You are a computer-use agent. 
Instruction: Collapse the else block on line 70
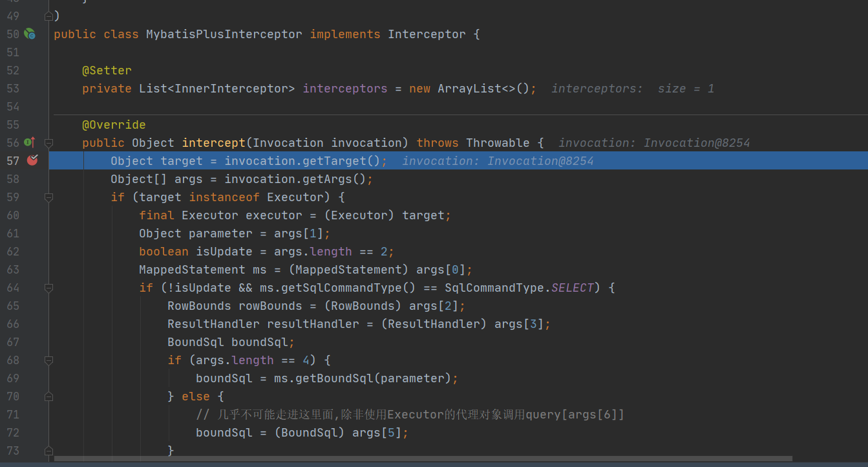click(x=48, y=396)
